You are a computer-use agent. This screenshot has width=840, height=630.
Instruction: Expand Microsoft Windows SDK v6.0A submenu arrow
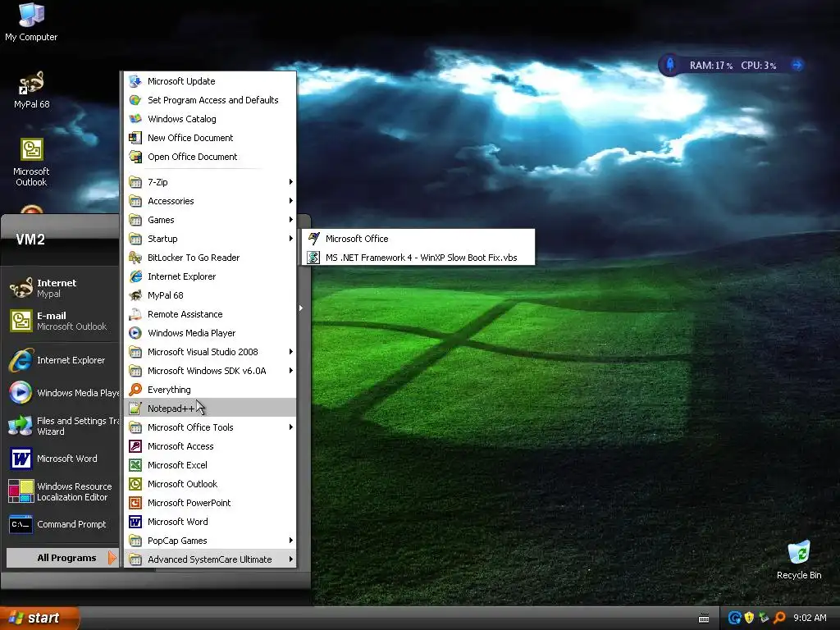291,370
